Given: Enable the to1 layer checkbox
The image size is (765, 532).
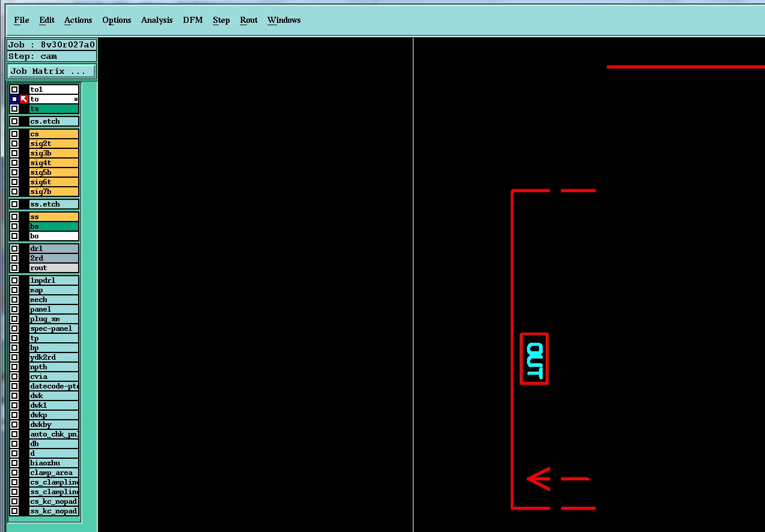Looking at the screenshot, I should tap(14, 89).
